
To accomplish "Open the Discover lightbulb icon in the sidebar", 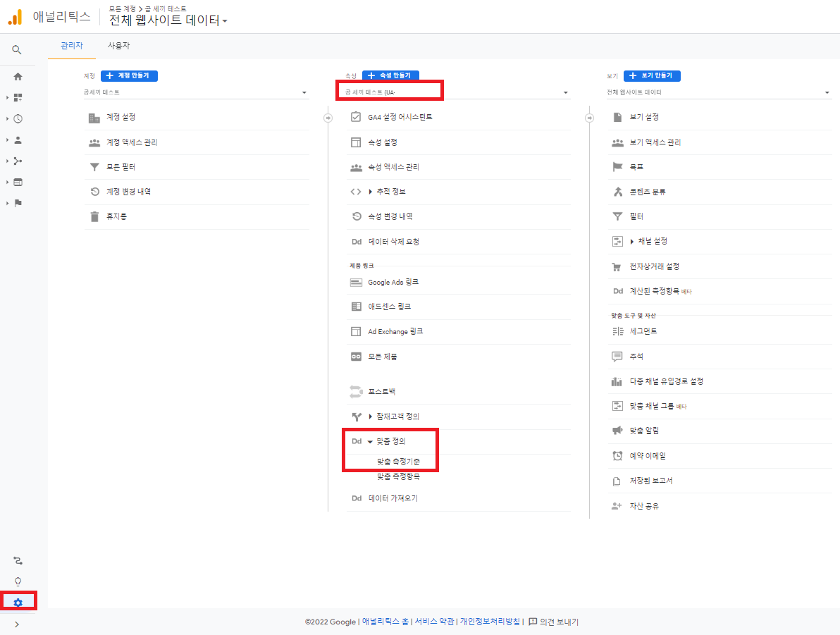I will [x=18, y=580].
